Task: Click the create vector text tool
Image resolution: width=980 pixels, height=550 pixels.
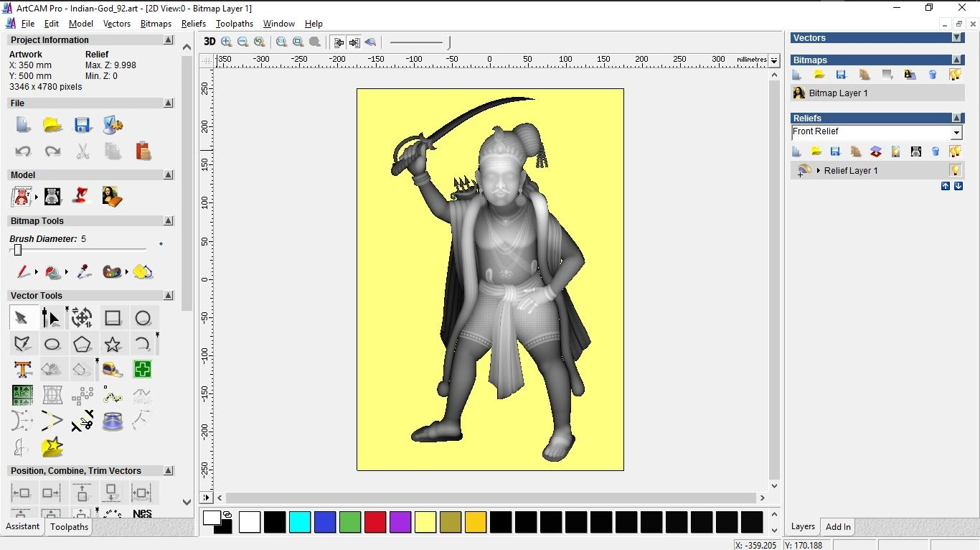Action: tap(23, 369)
